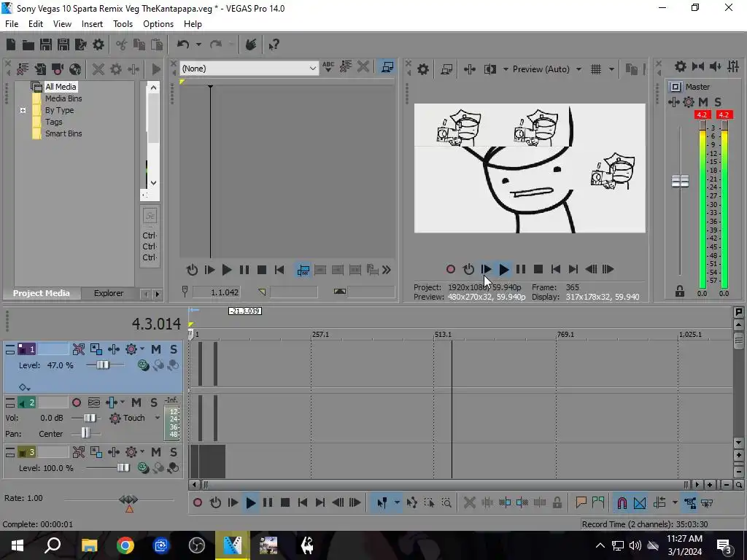This screenshot has height=560, width=747.
Task: Click the Save project icon
Action: (x=46, y=44)
